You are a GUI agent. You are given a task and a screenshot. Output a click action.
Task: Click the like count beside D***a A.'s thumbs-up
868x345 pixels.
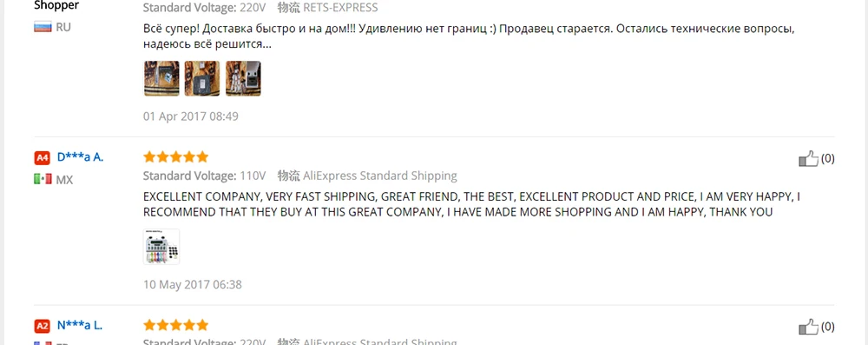pos(827,159)
